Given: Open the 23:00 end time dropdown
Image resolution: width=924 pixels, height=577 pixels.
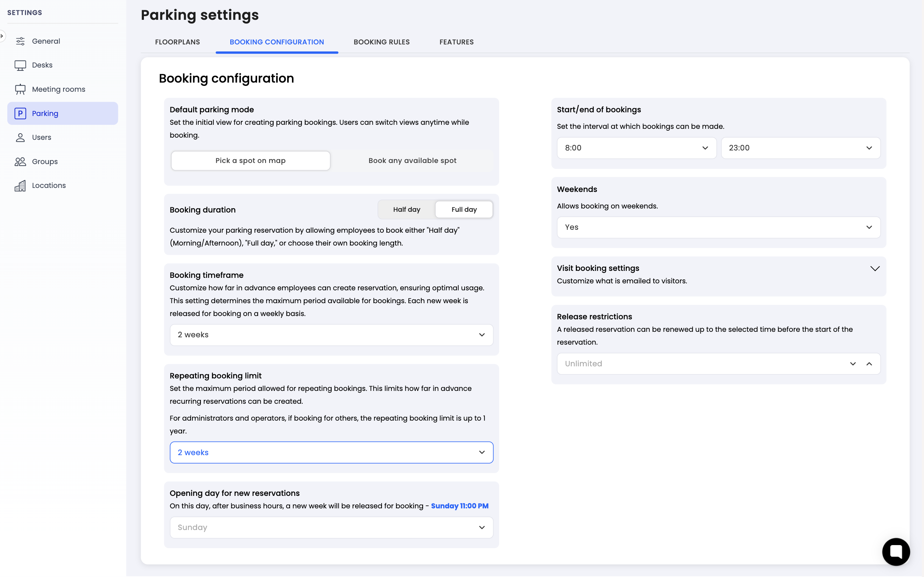Looking at the screenshot, I should [800, 148].
